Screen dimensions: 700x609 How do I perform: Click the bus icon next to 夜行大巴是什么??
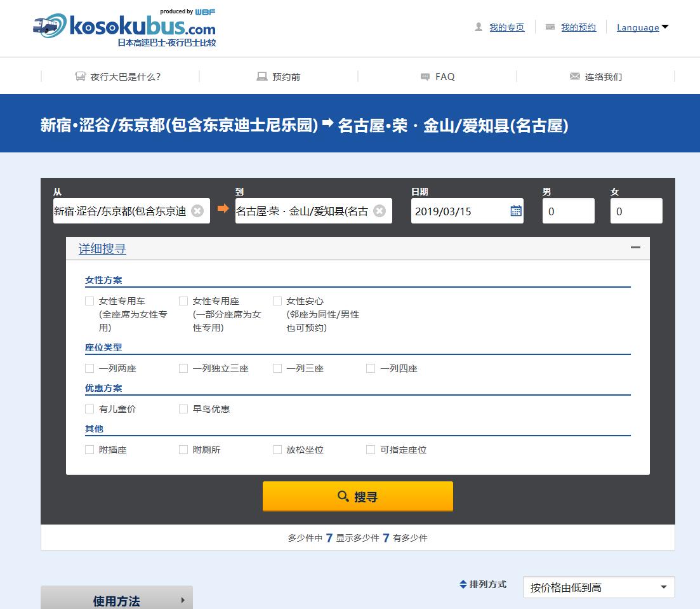coord(79,76)
